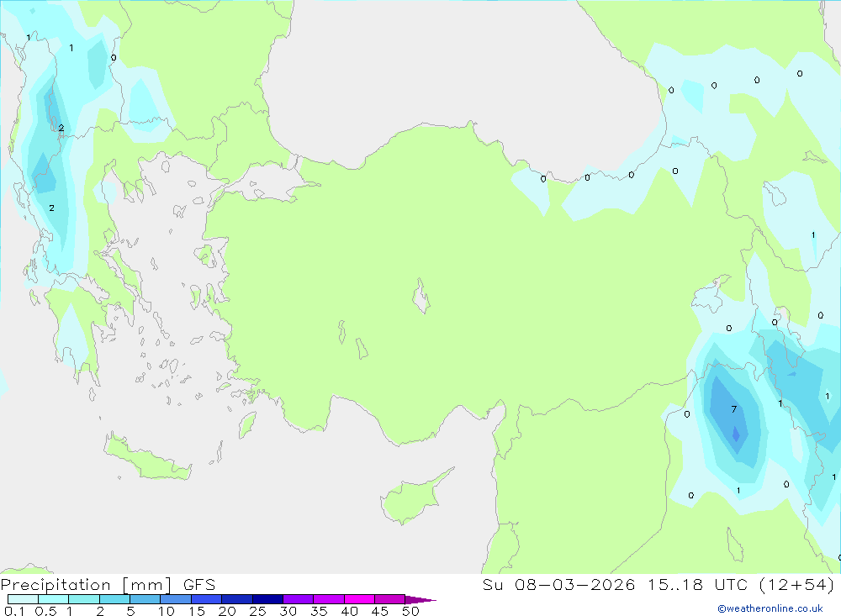
Task: Click the 0.5–1 mm legend color swatch
Action: [x=53, y=599]
